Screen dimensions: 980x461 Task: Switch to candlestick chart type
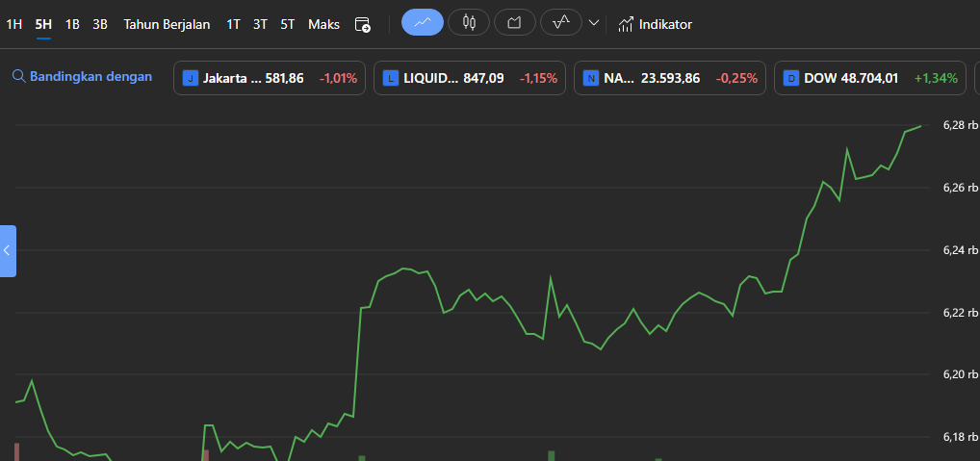coord(469,22)
